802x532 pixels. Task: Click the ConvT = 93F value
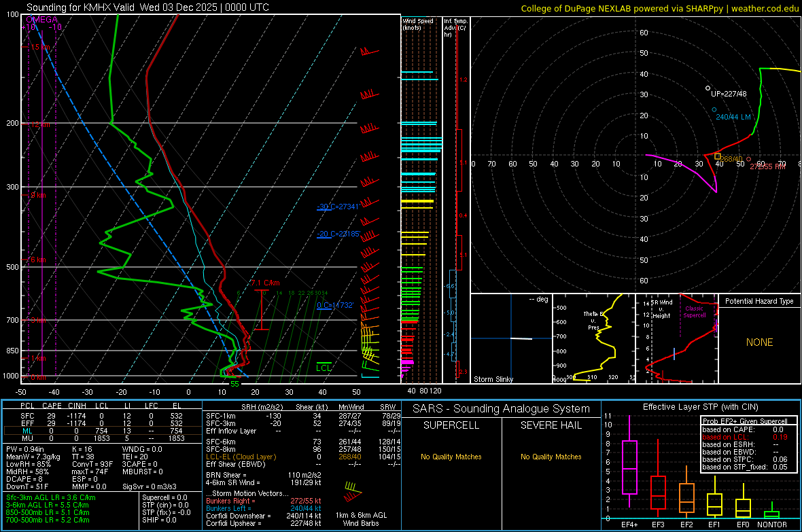(x=92, y=464)
